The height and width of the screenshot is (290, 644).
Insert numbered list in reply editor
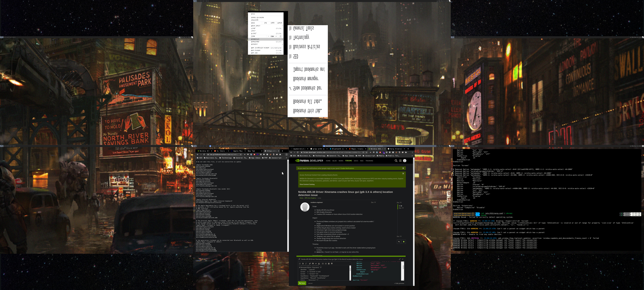[x=326, y=264]
